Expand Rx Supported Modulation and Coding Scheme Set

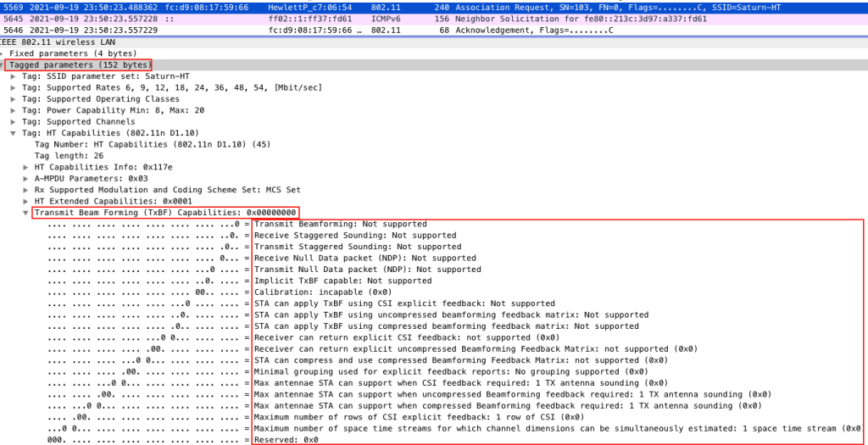[26, 190]
